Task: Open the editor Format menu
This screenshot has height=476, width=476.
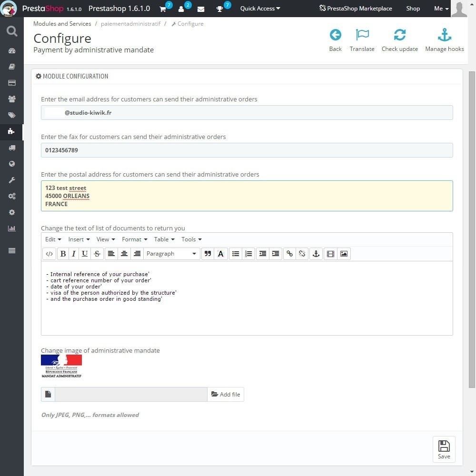Action: coord(135,239)
